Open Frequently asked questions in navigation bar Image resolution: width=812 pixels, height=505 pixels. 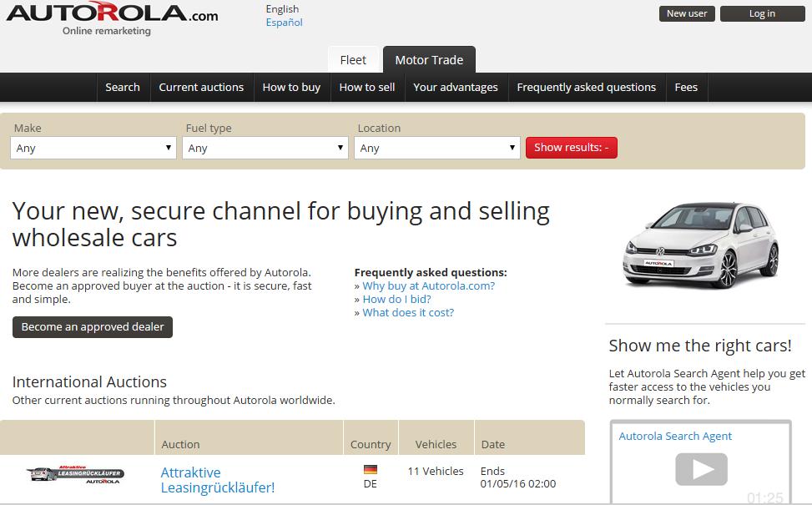[586, 88]
